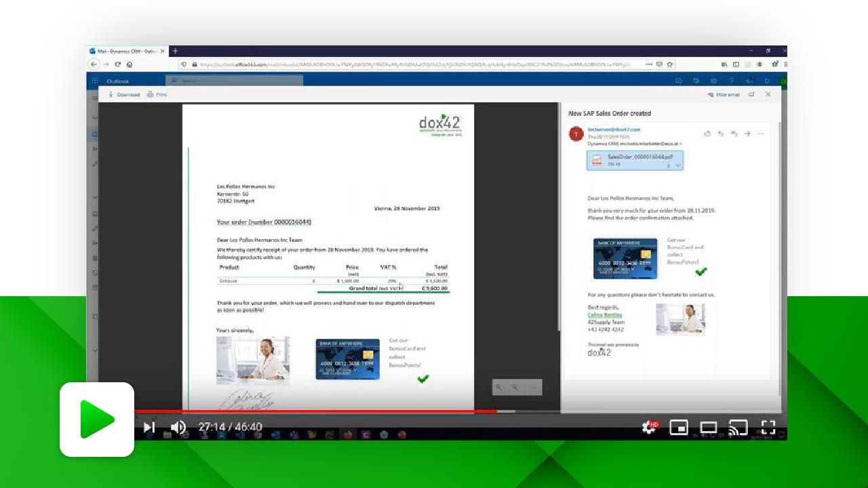The width and height of the screenshot is (868, 488).
Task: Switch to miniplayer mode
Action: [x=679, y=427]
